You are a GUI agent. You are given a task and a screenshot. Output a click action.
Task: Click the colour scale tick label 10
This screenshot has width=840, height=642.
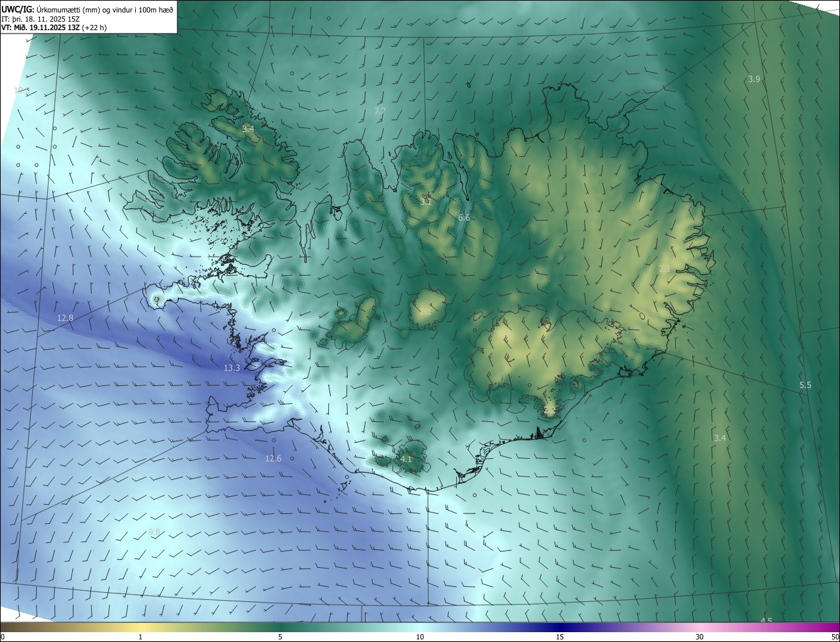tap(420, 637)
